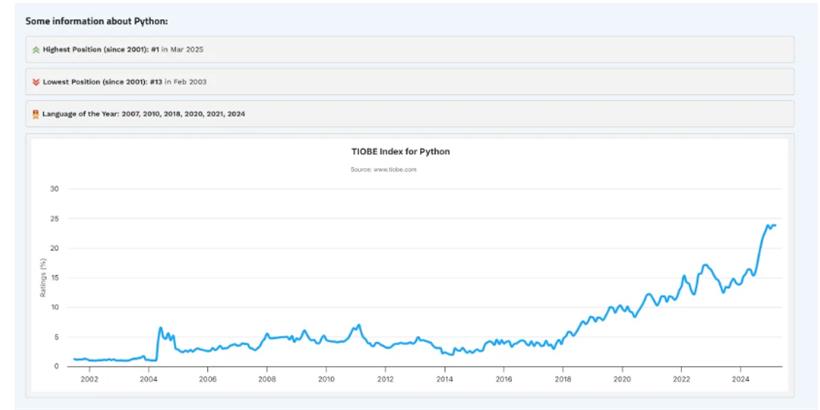The image size is (820, 410).
Task: Click the Language of the Year award icon
Action: pyautogui.click(x=36, y=114)
